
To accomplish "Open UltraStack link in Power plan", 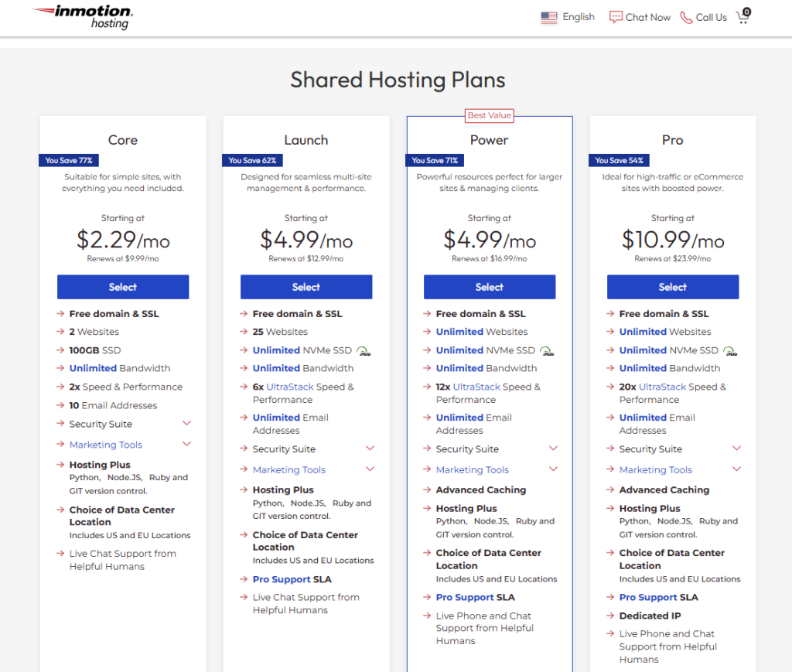I will point(476,387).
